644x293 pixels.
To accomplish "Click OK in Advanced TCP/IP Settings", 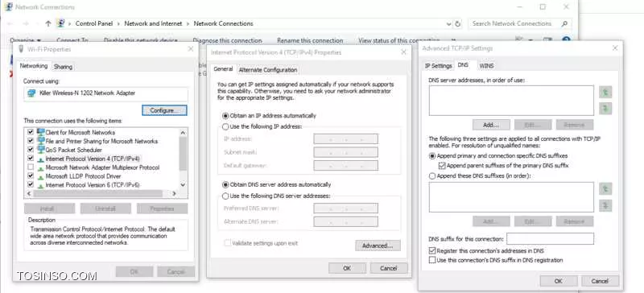I will (559, 281).
